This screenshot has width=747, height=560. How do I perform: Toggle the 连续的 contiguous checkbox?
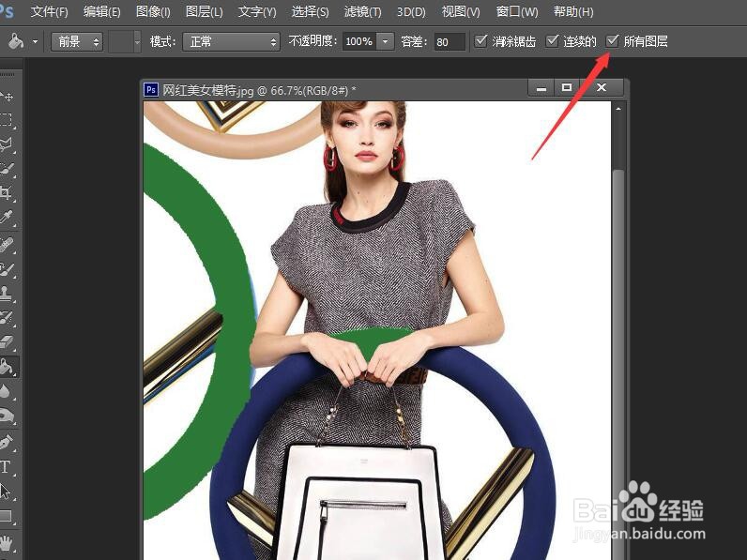click(552, 41)
